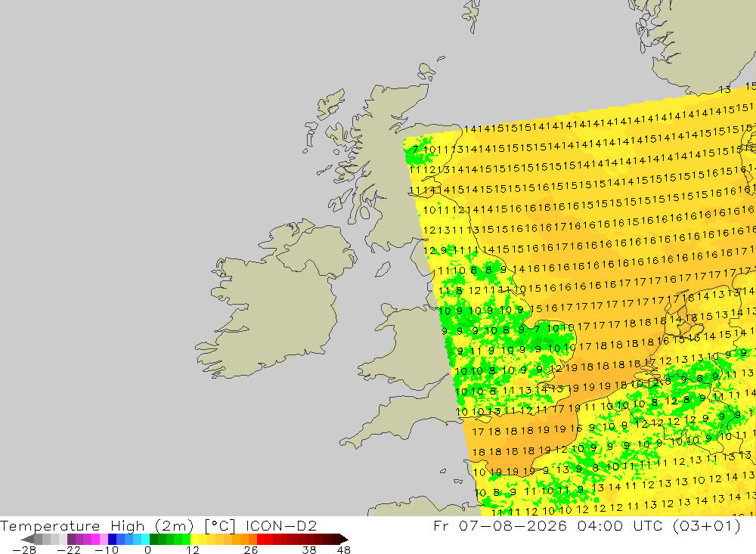Click the '38' legend value

pos(309,550)
